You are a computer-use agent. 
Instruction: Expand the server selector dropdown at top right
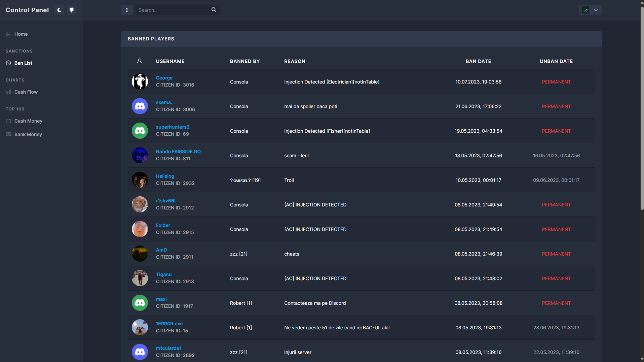pos(595,10)
